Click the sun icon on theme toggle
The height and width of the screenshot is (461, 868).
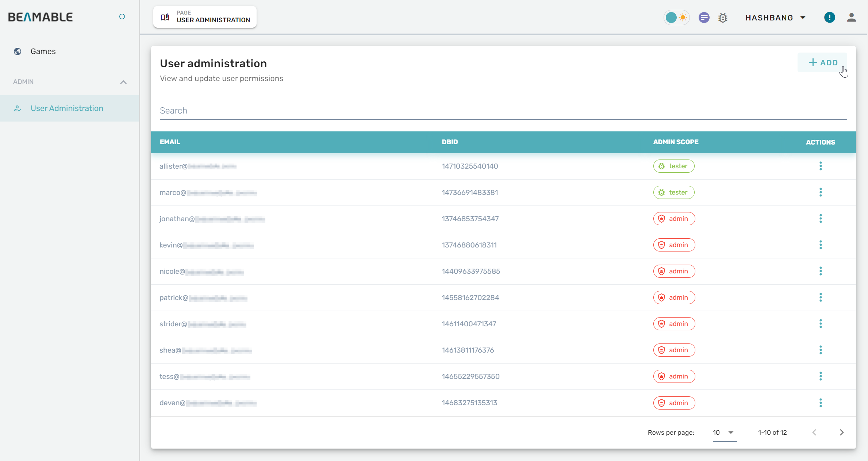click(683, 18)
